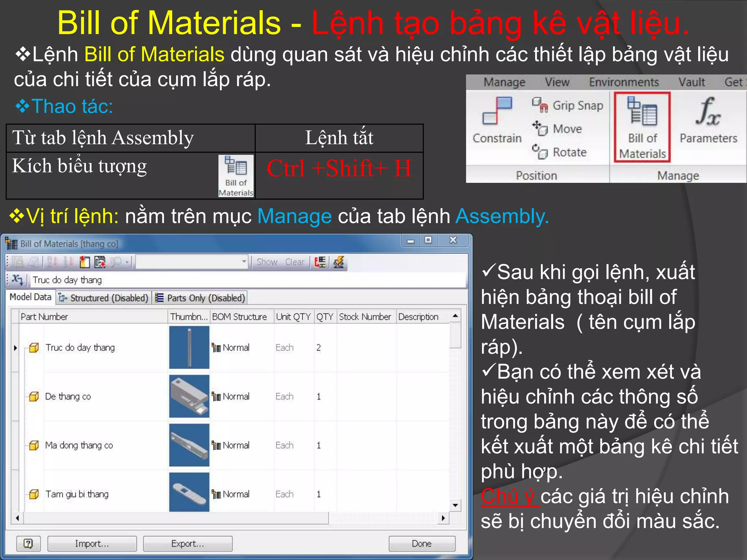747x560 pixels.
Task: Click the disabled renumber items toolbar icon
Action: click(x=68, y=262)
